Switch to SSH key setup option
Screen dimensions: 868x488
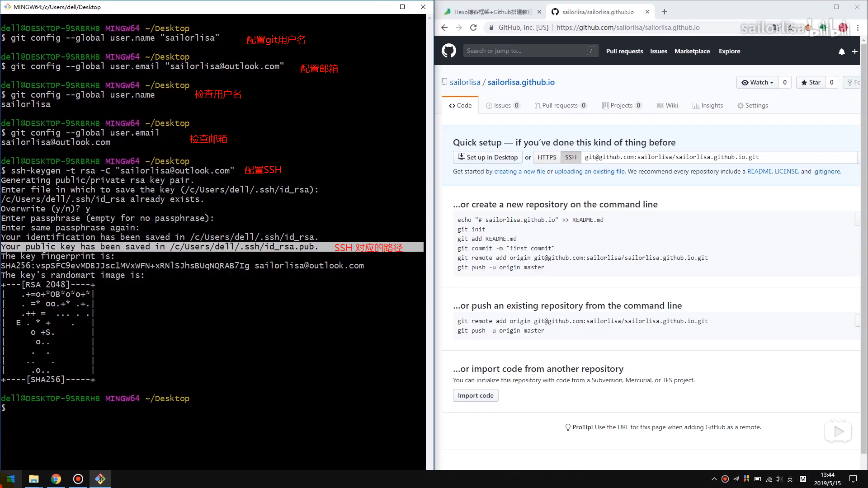(x=570, y=157)
